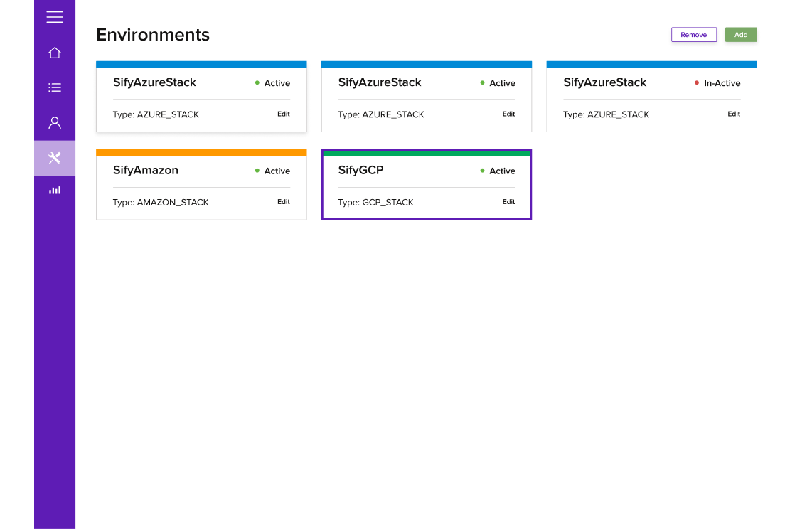Open the analytics bar chart sidebar icon

click(x=54, y=190)
